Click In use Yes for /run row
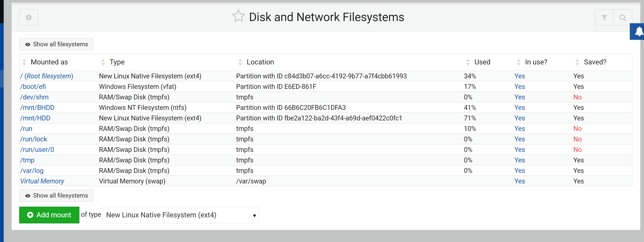The image size is (644, 242). [520, 128]
